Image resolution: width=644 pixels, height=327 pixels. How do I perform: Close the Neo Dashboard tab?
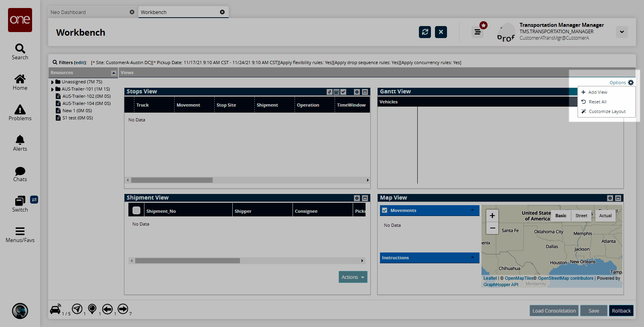coord(132,12)
